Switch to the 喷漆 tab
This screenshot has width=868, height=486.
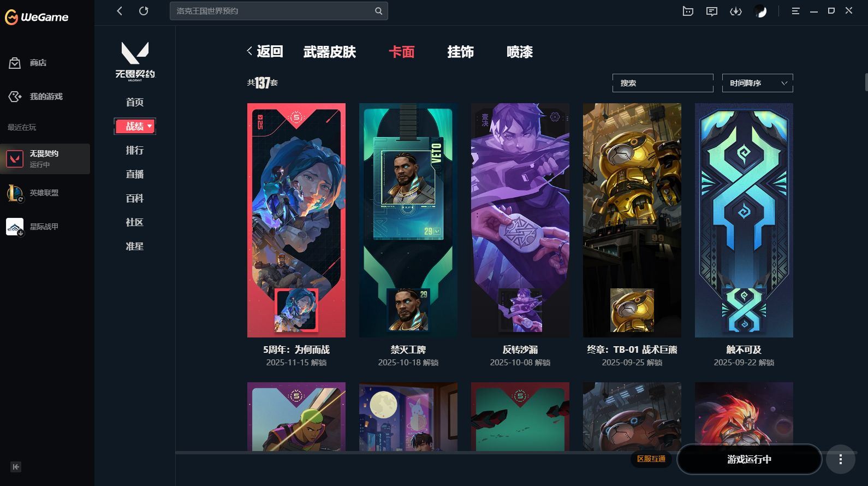519,52
